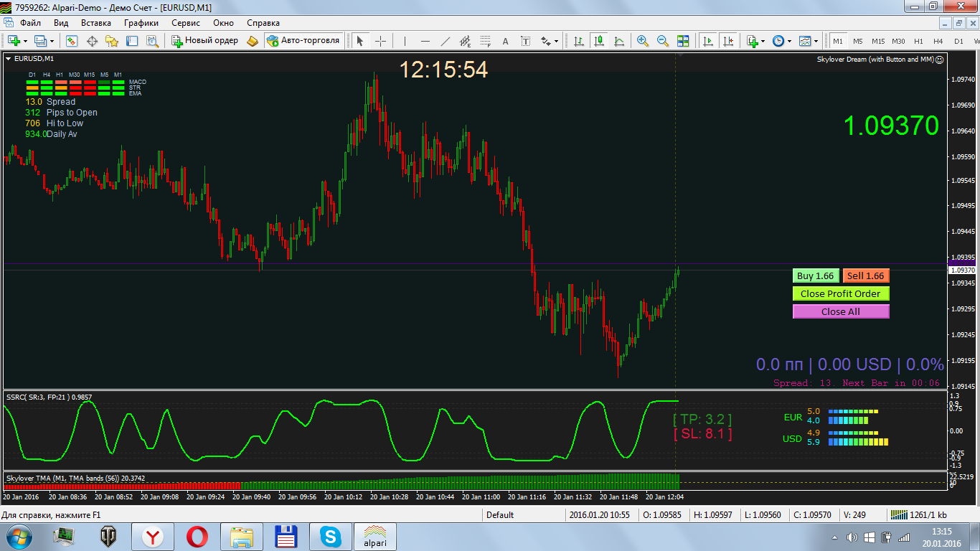Select the Fibonacci retracement tool

(x=485, y=41)
